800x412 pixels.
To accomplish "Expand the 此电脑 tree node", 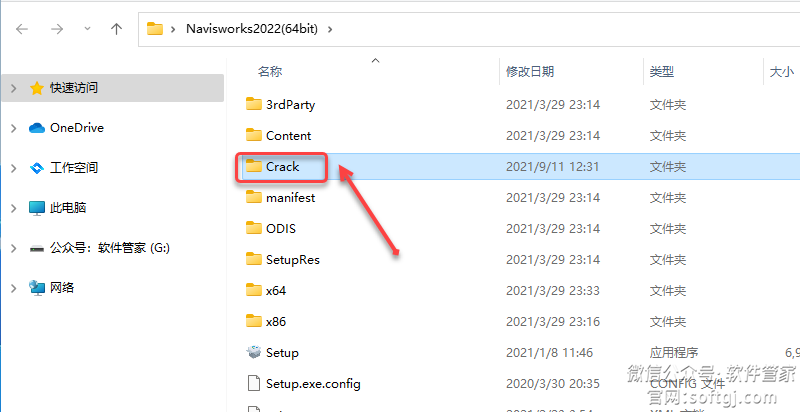I will (x=14, y=208).
